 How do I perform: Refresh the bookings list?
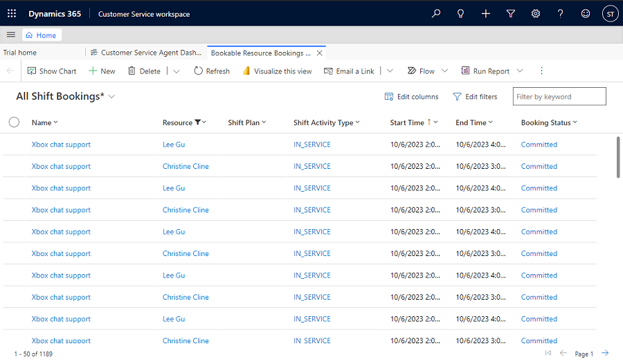(x=212, y=71)
